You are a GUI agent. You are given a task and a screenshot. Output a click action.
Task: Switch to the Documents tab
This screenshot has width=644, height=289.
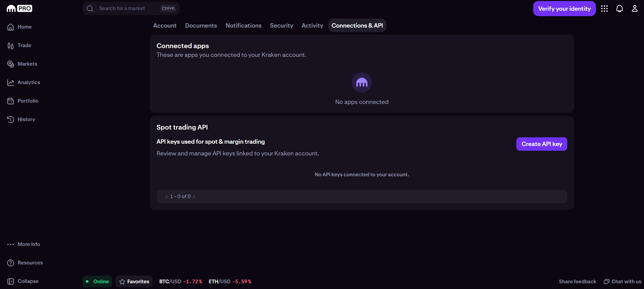click(201, 26)
